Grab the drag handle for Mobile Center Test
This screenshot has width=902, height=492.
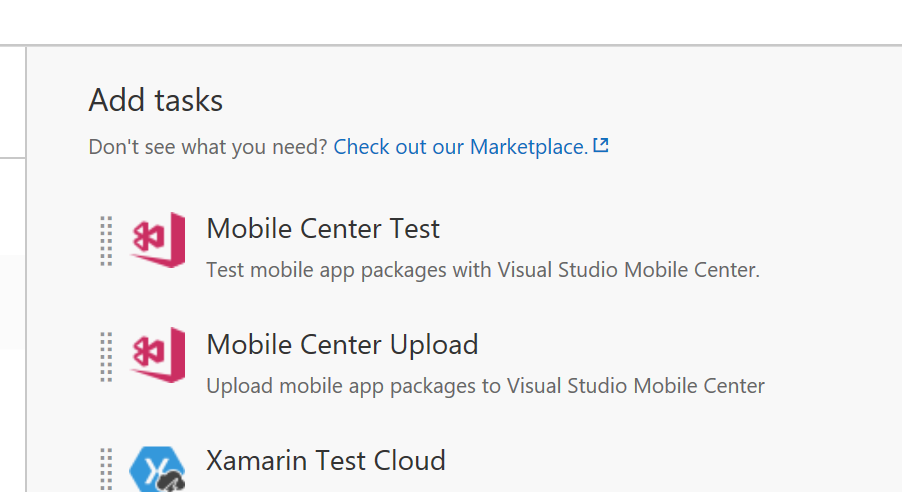[x=107, y=241]
